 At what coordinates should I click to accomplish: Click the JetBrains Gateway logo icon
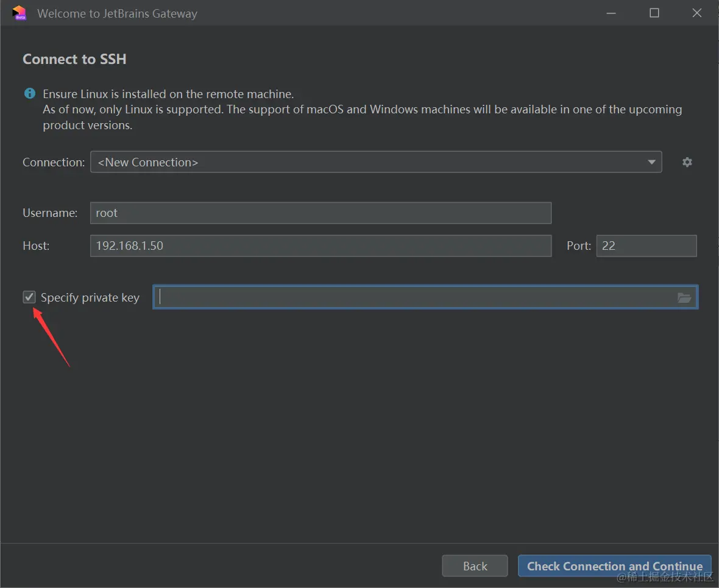coord(19,13)
